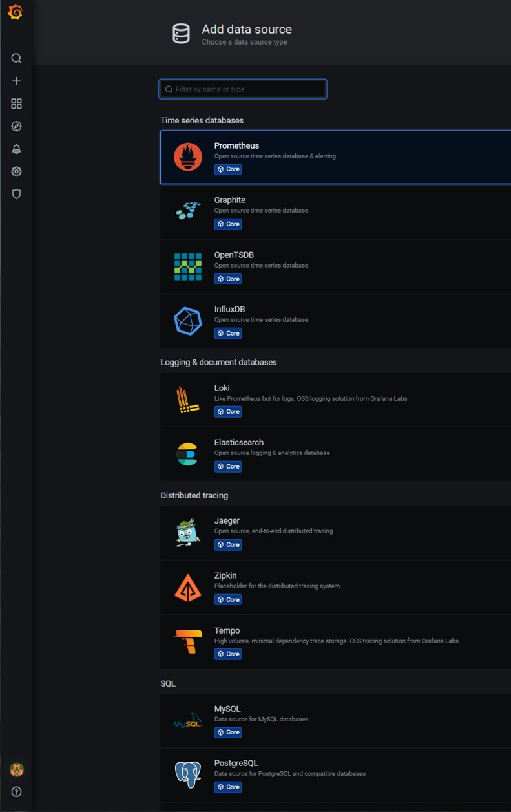The width and height of the screenshot is (511, 812).
Task: Click PostgreSQL compatible databases description
Action: click(290, 773)
